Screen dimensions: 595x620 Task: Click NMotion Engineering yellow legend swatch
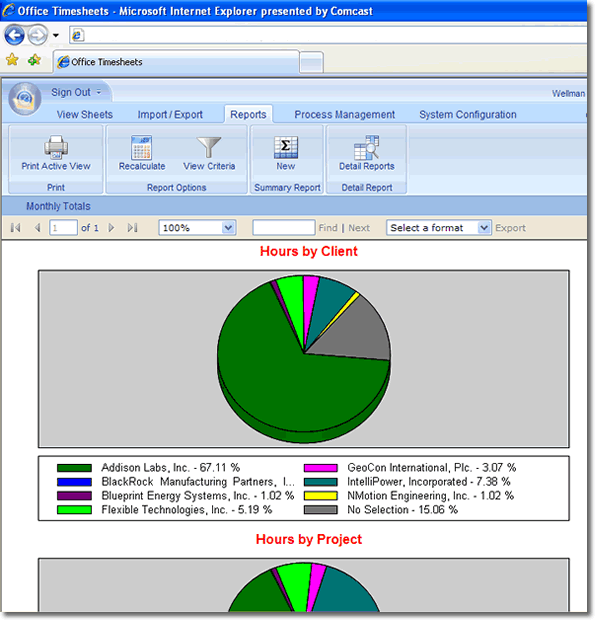[x=321, y=496]
